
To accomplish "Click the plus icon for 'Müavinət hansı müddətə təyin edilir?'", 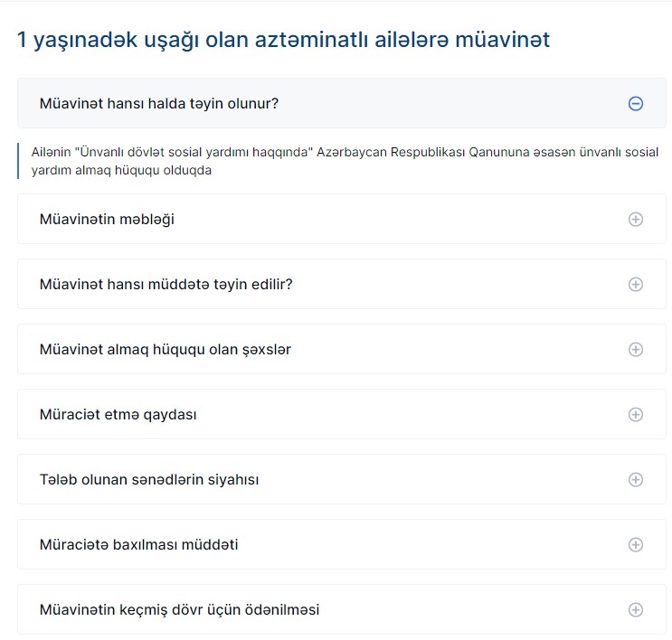I will point(635,285).
